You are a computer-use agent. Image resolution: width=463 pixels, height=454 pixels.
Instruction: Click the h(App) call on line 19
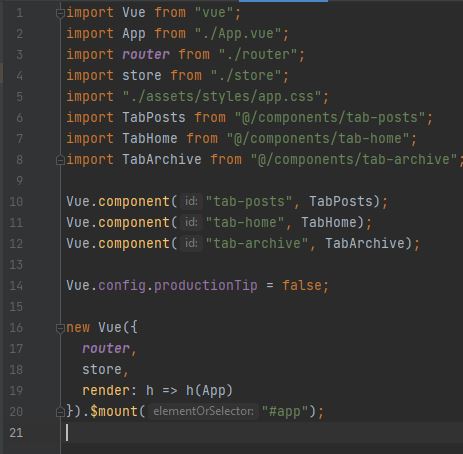tap(209, 391)
